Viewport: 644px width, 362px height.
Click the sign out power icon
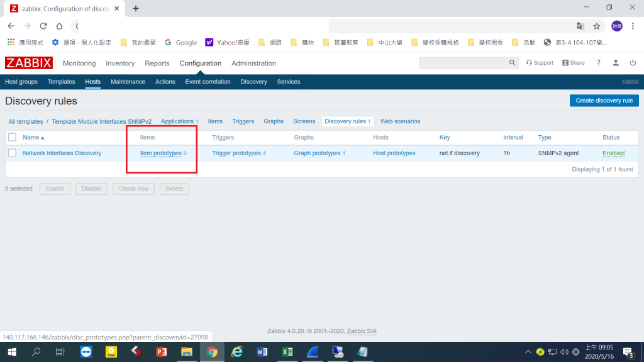click(x=633, y=63)
